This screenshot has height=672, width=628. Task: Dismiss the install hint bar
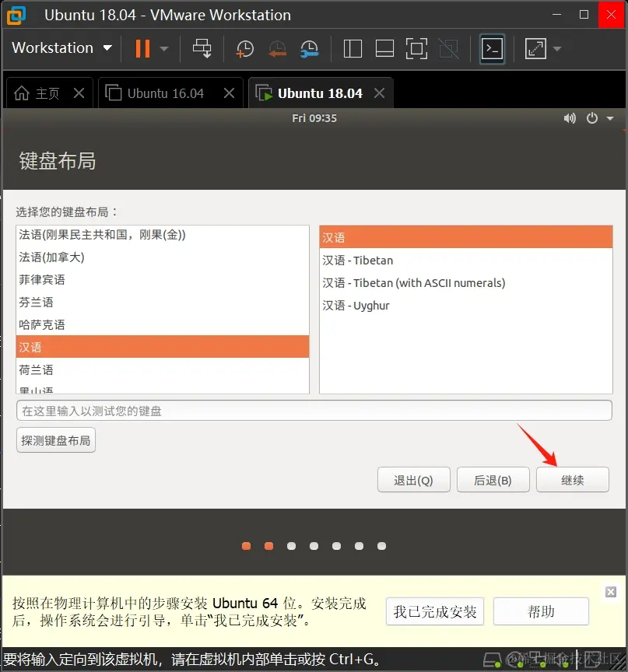click(611, 592)
